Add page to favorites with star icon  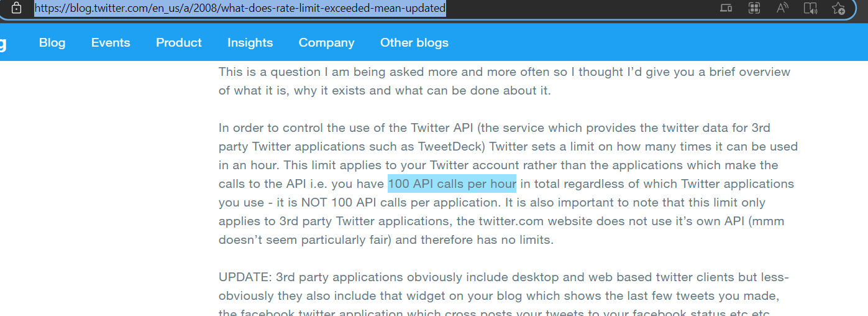pos(838,8)
